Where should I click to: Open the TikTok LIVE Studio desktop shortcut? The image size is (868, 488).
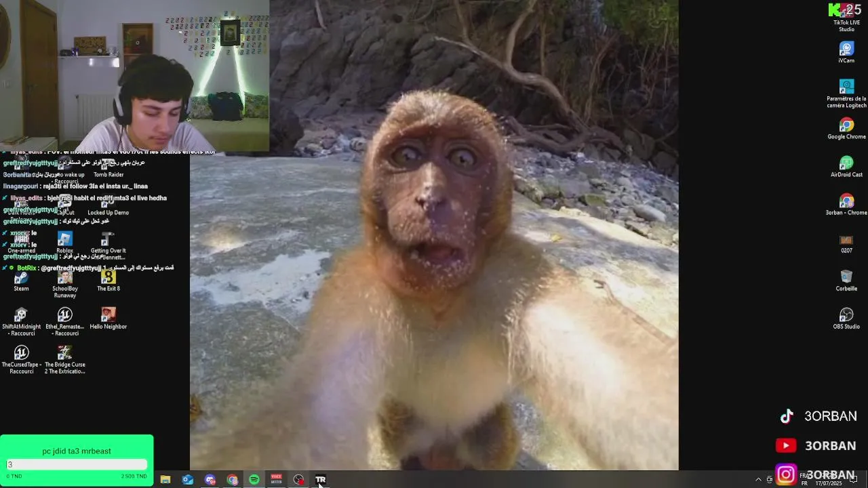tap(846, 18)
